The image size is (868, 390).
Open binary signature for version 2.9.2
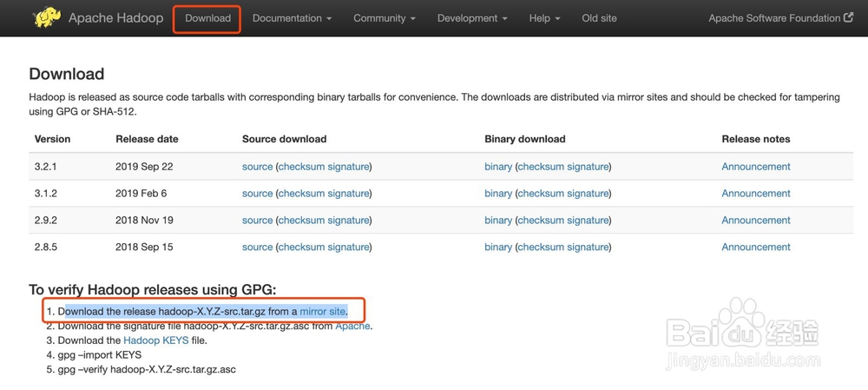(x=588, y=220)
